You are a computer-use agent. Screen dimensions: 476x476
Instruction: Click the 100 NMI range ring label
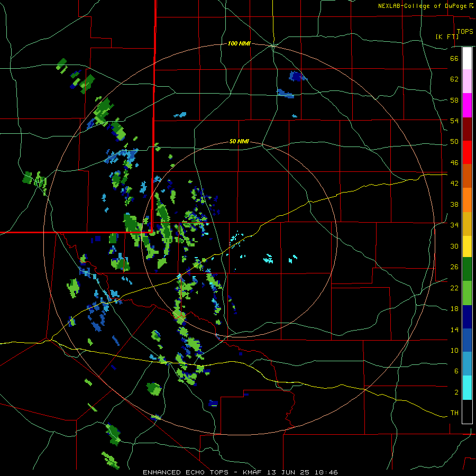tap(239, 44)
